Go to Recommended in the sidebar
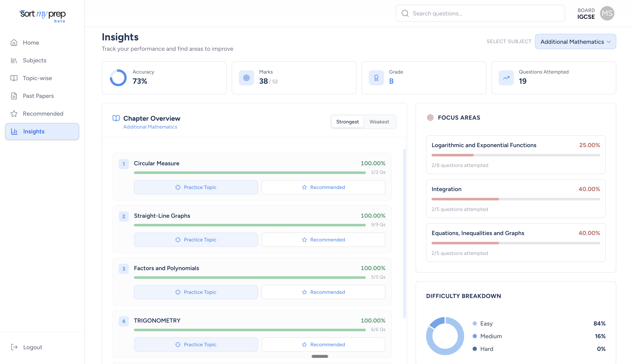 (x=43, y=114)
